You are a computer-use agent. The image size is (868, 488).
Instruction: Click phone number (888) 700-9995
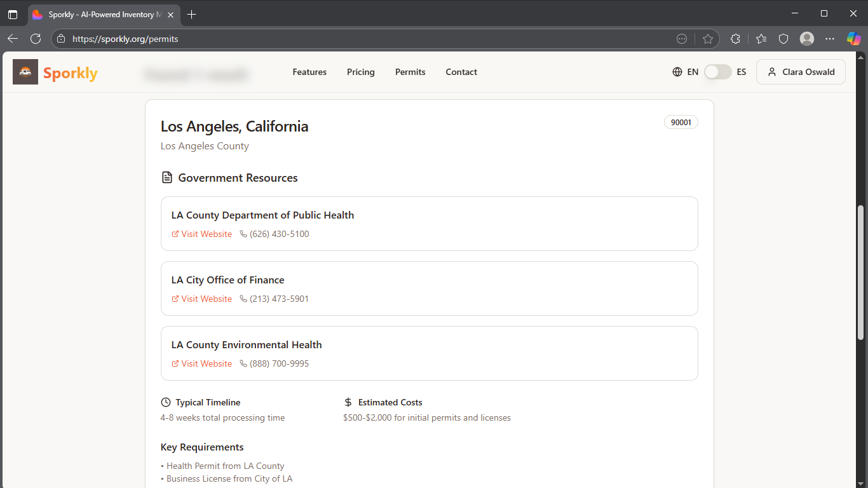point(280,363)
